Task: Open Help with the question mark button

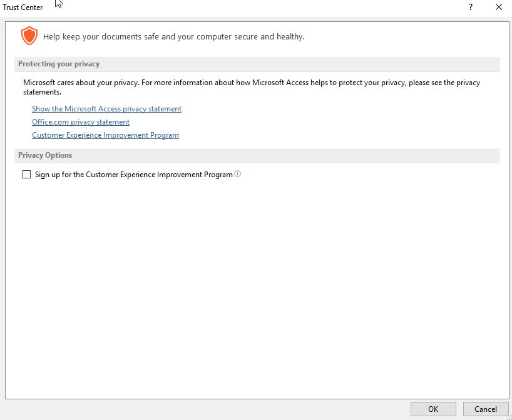Action: click(x=471, y=7)
